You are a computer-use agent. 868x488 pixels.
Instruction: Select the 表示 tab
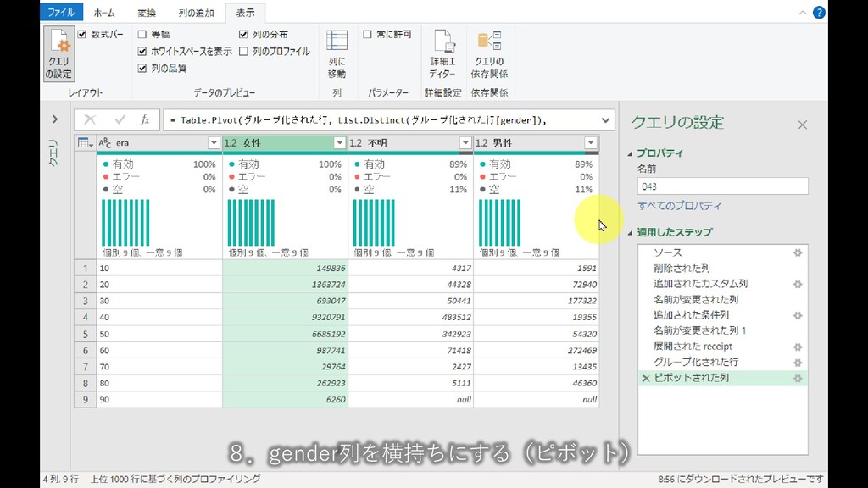coord(245,13)
